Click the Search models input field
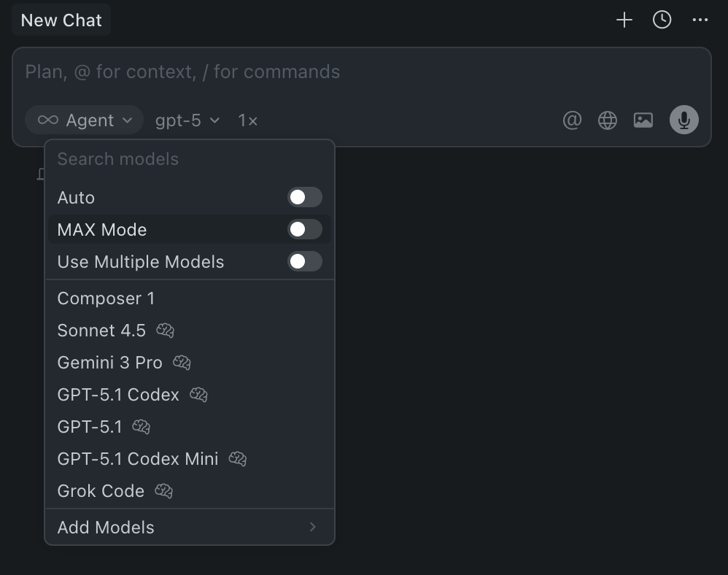Screen dimensions: 728x575 pos(189,159)
